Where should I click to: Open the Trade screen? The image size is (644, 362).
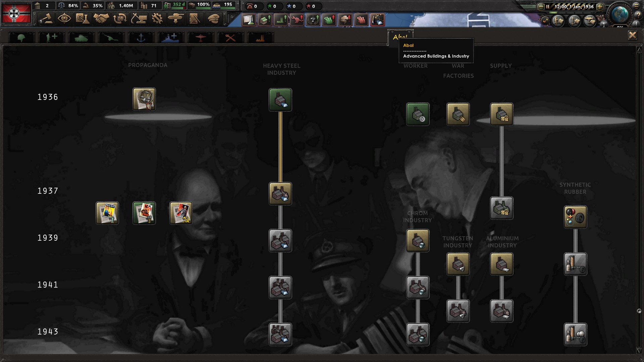pyautogui.click(x=120, y=19)
